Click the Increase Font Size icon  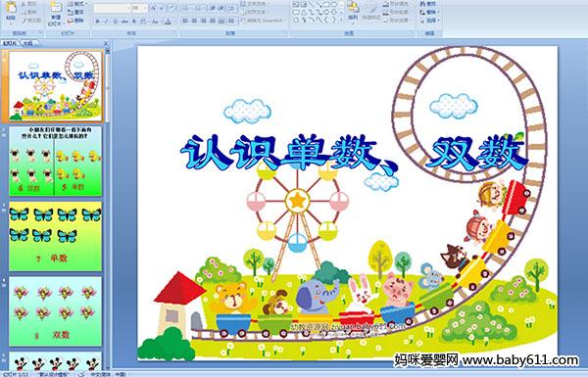click(154, 8)
